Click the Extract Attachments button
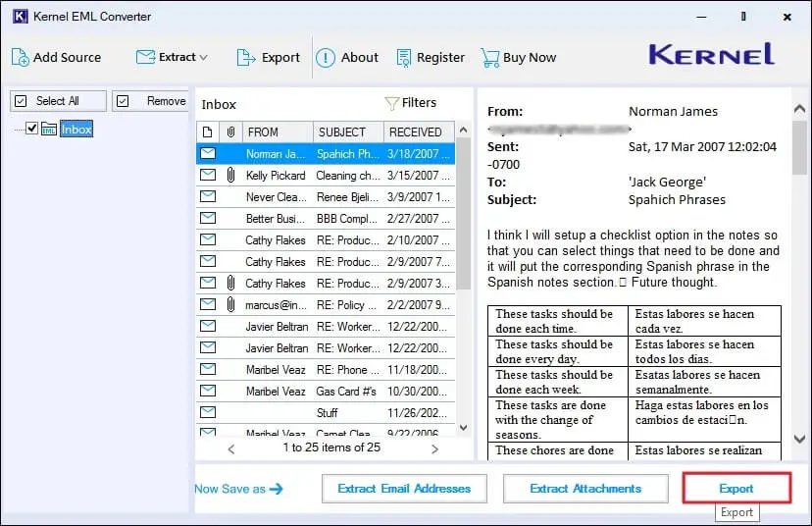Viewport: 812px width, 526px height. click(x=585, y=489)
